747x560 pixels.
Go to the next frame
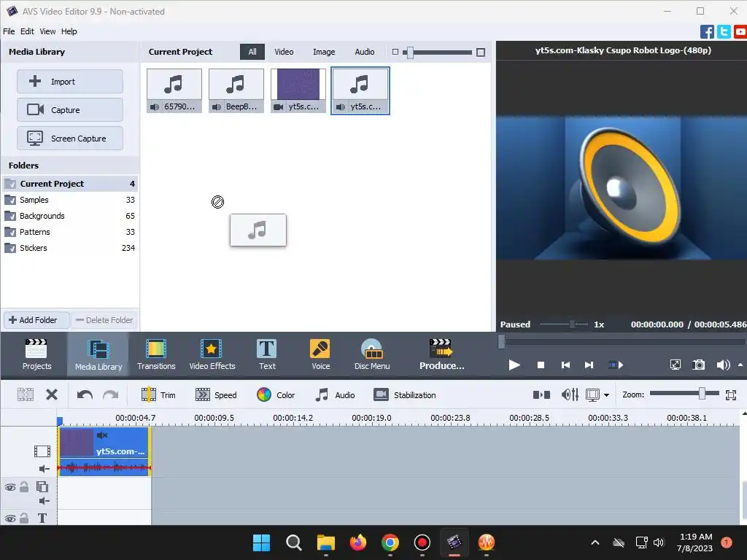click(x=589, y=365)
